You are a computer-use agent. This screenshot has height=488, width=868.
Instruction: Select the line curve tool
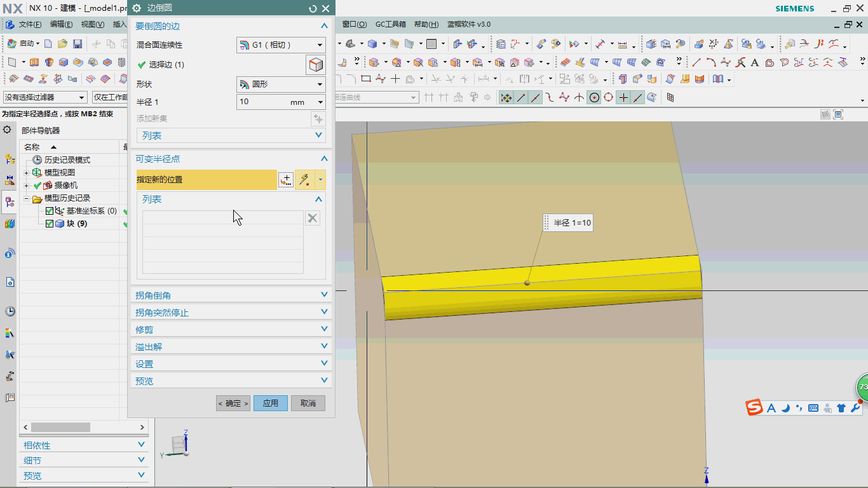[x=696, y=62]
